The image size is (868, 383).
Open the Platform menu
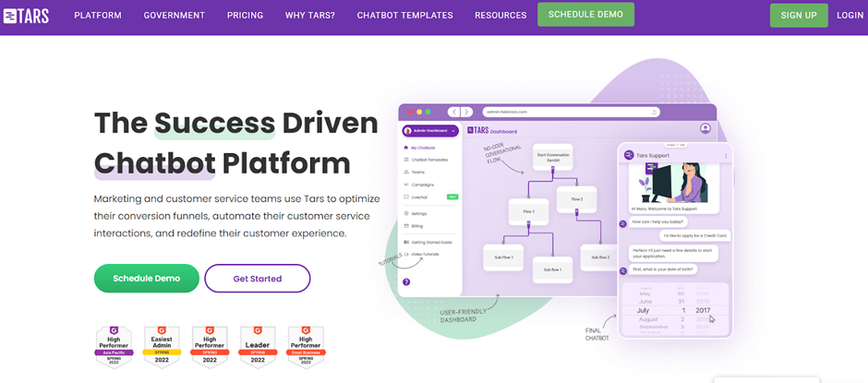coord(98,16)
